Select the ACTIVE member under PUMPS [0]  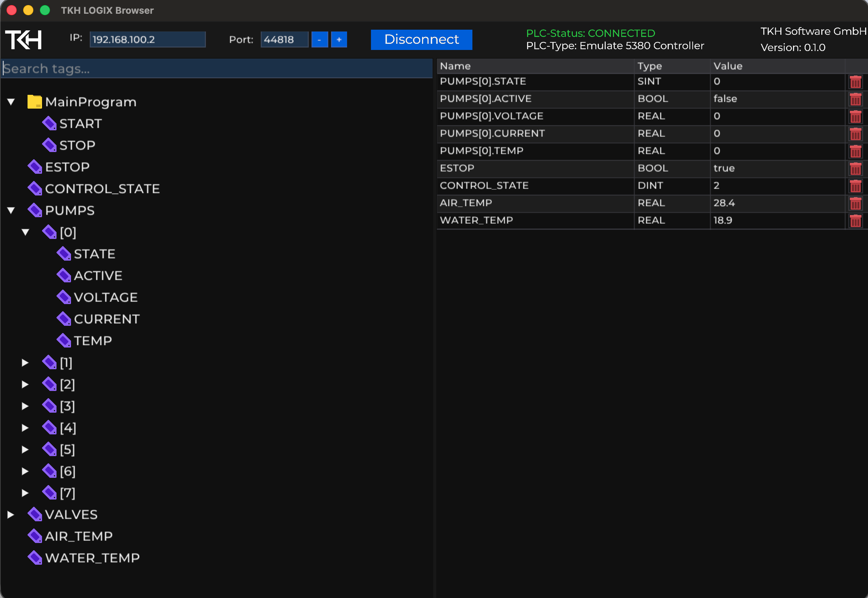[x=98, y=276]
